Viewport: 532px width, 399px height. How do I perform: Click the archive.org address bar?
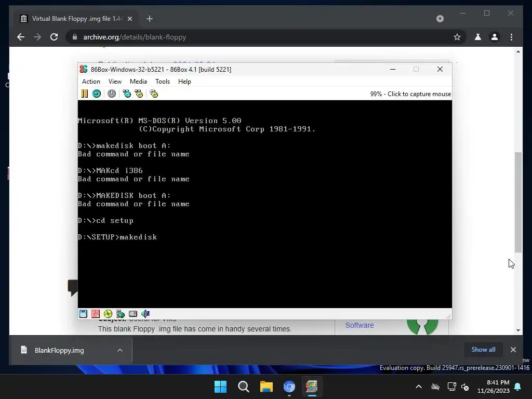coord(264,37)
